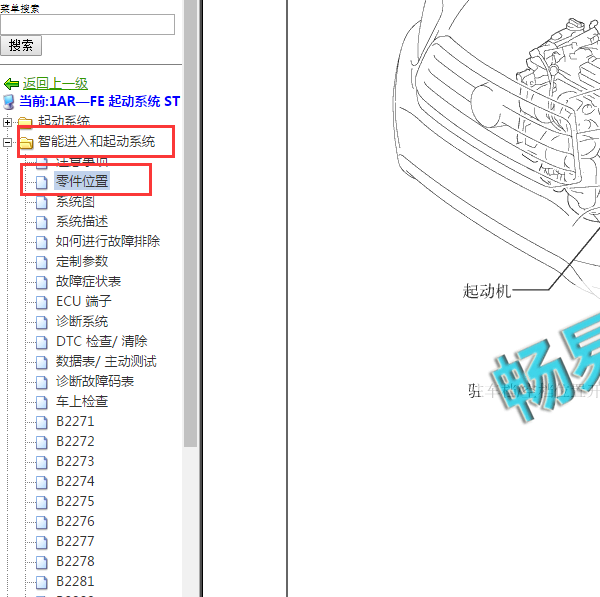Select the 智能进入和起动系统 tree item
Image resolution: width=600 pixels, height=597 pixels.
point(96,142)
